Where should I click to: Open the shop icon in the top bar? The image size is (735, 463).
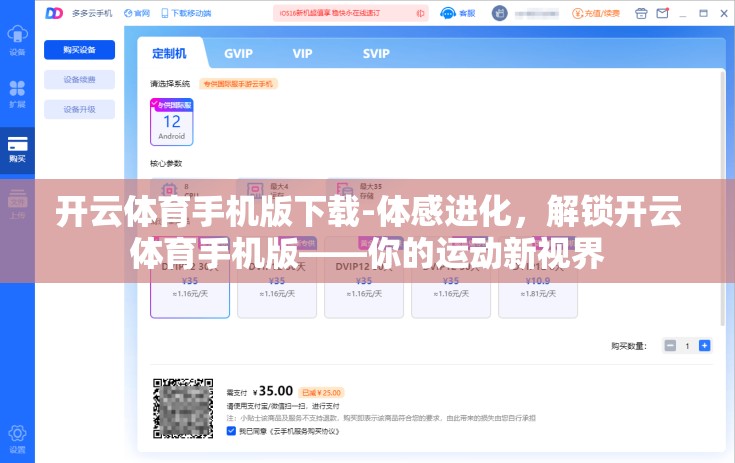tap(641, 13)
